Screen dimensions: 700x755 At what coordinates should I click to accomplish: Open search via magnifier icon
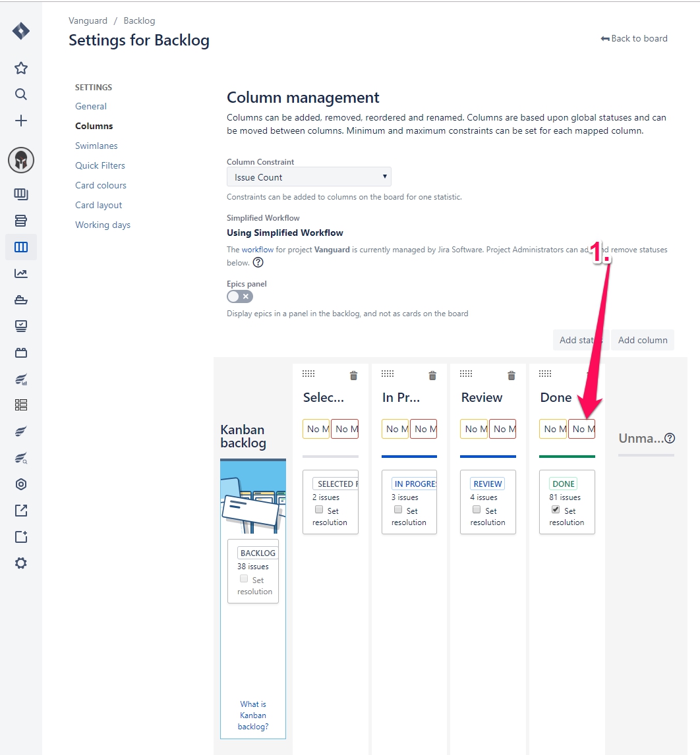click(x=20, y=94)
